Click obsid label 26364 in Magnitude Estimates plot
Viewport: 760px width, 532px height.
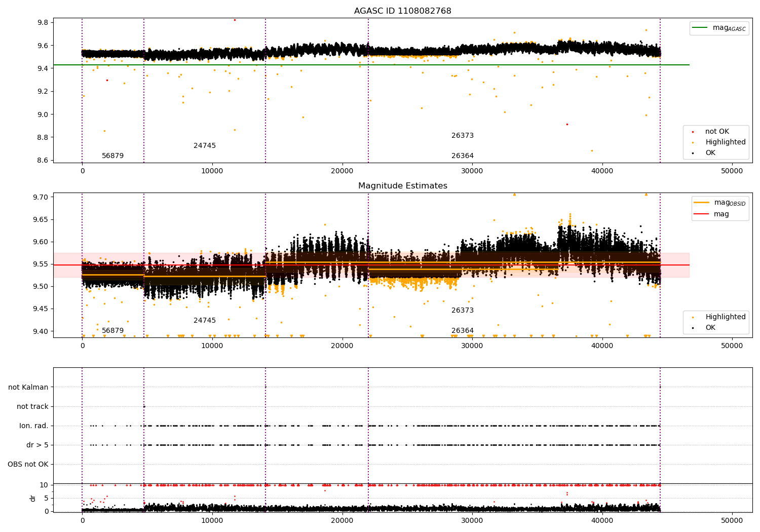(463, 331)
